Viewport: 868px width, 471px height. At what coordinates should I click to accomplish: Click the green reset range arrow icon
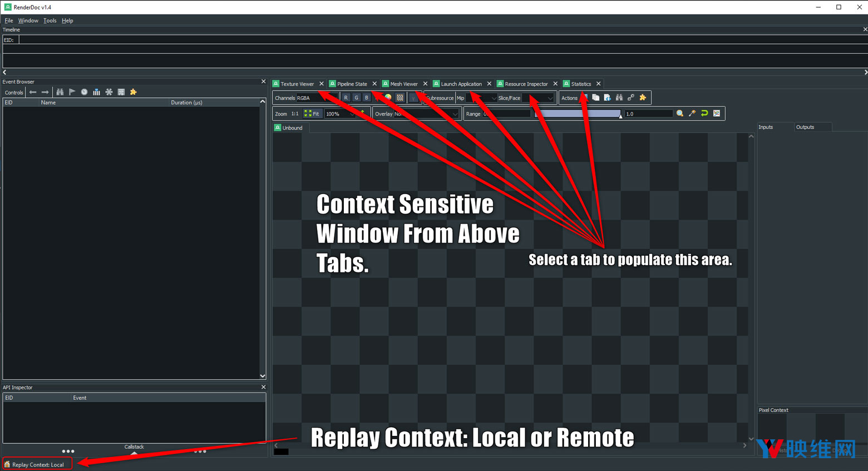click(704, 113)
